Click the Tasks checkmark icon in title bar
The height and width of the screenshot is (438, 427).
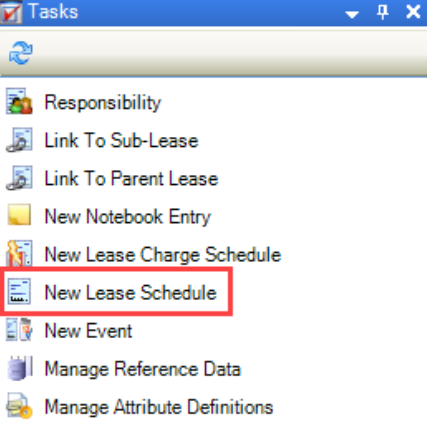pyautogui.click(x=11, y=12)
